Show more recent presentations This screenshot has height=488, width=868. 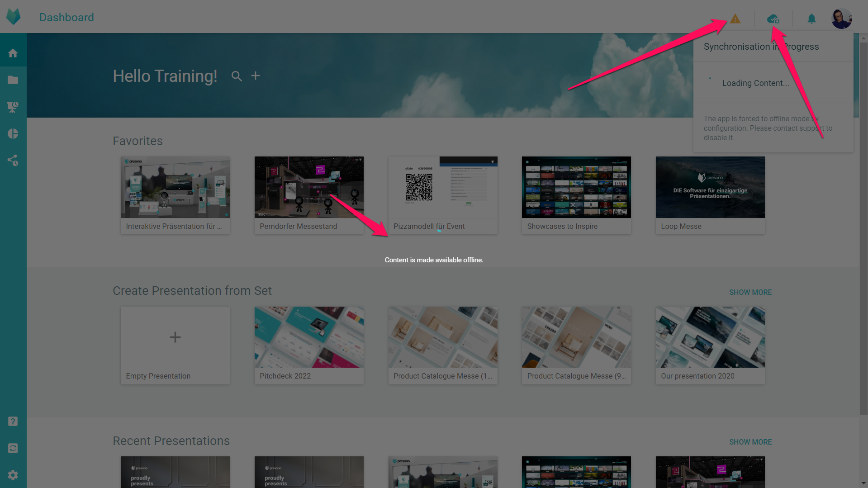(x=750, y=442)
